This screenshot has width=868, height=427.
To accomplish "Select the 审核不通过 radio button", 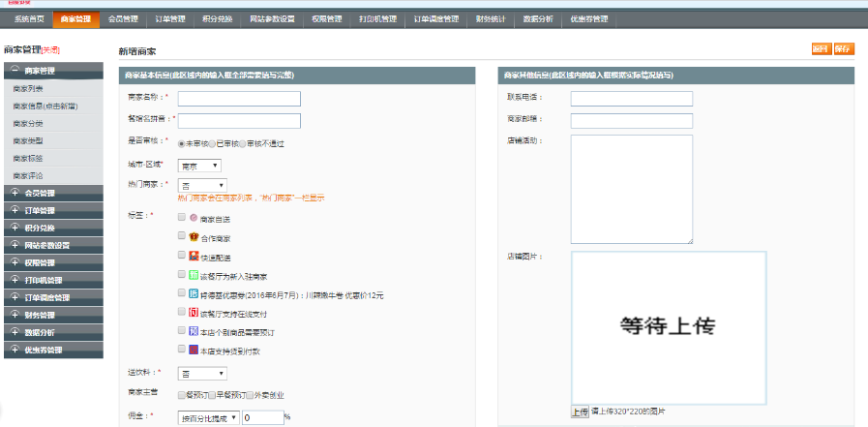I will pos(243,144).
